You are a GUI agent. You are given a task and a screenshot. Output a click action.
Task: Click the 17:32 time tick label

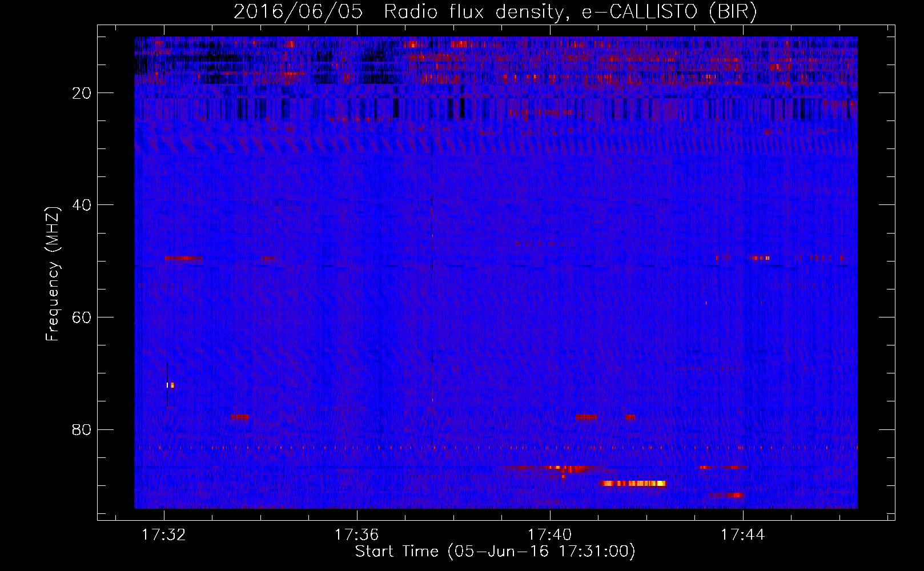(x=164, y=535)
